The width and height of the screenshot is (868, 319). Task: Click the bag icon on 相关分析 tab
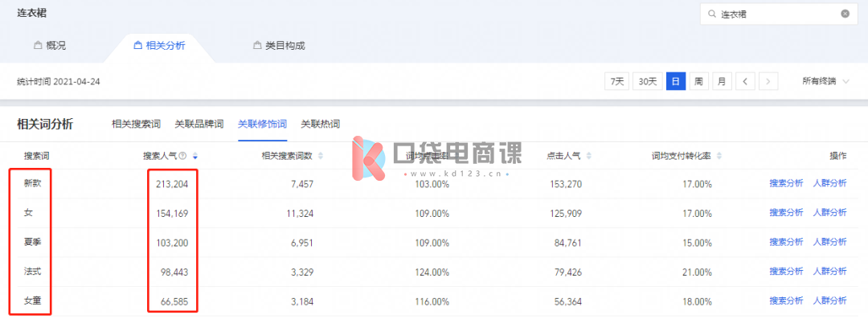(x=138, y=46)
